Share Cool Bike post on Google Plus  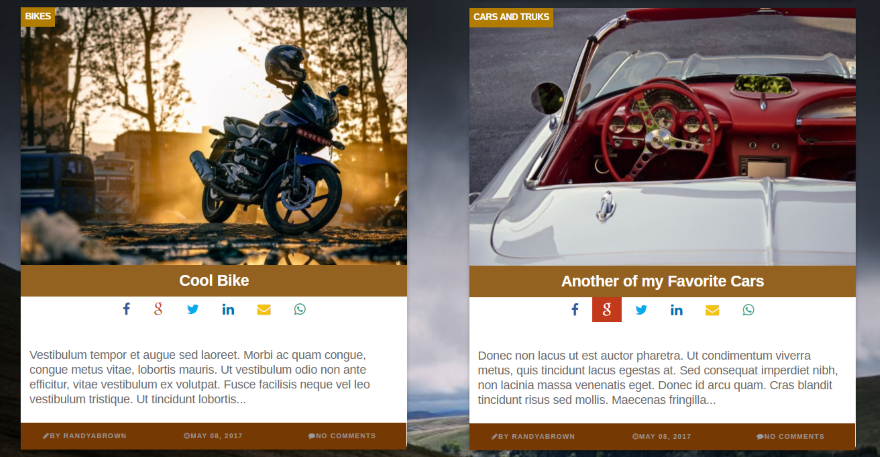tap(158, 309)
